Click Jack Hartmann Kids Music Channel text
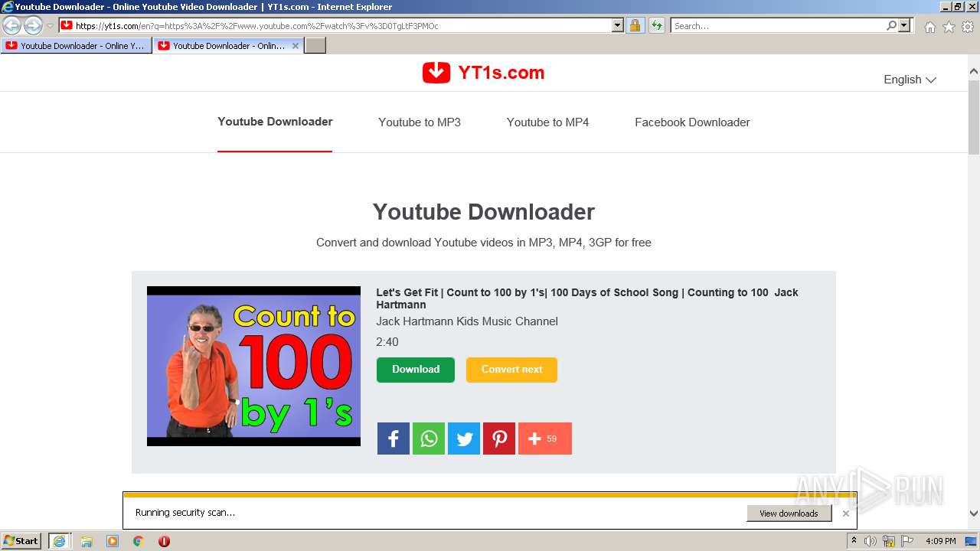 pos(467,321)
